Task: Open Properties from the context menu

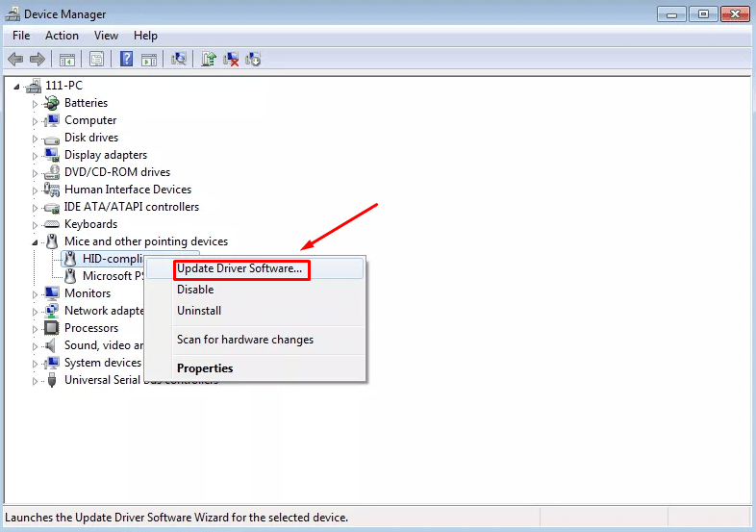Action: click(205, 368)
